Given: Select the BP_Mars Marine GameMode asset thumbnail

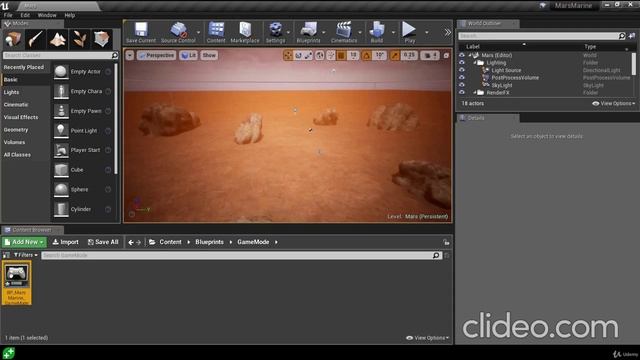Looking at the screenshot, I should (x=16, y=283).
